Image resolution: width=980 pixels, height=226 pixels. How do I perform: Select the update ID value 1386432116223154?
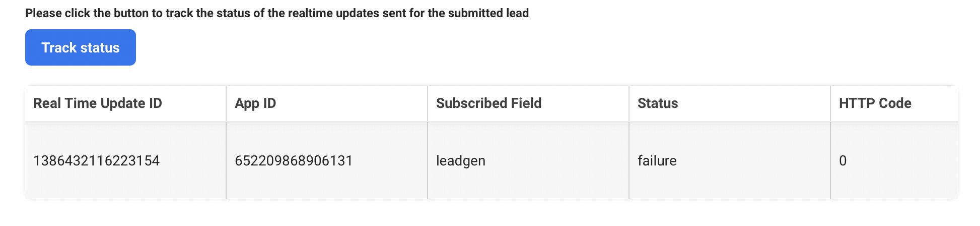[96, 161]
